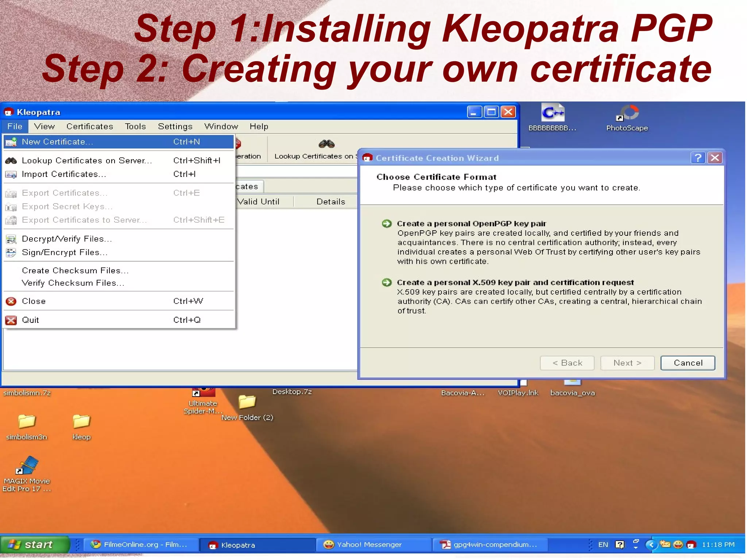Viewport: 747px width, 560px height.
Task: Click the Windows start button
Action: [x=35, y=545]
